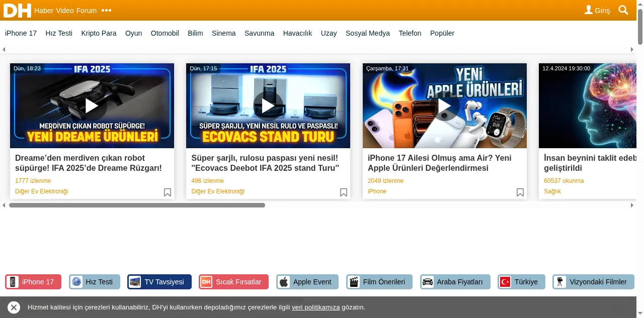Open Forum in the top header
Image resolution: width=644 pixels, height=318 pixels.
87,11
